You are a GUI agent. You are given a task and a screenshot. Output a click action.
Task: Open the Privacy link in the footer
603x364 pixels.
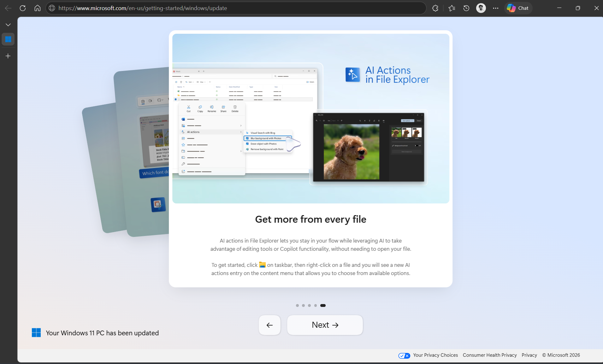tap(529, 355)
